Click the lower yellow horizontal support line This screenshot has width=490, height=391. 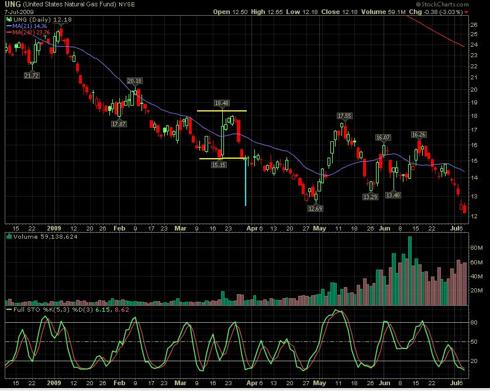tap(222, 158)
